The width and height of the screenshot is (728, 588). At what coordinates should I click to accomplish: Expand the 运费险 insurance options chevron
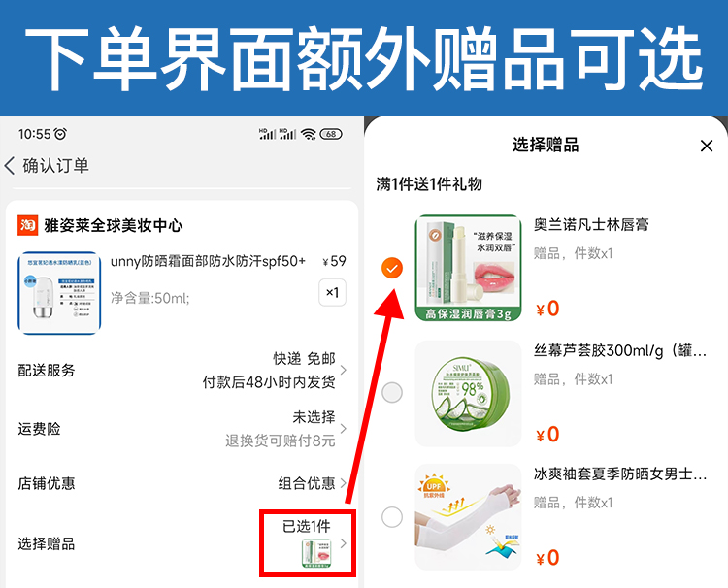coord(343,428)
